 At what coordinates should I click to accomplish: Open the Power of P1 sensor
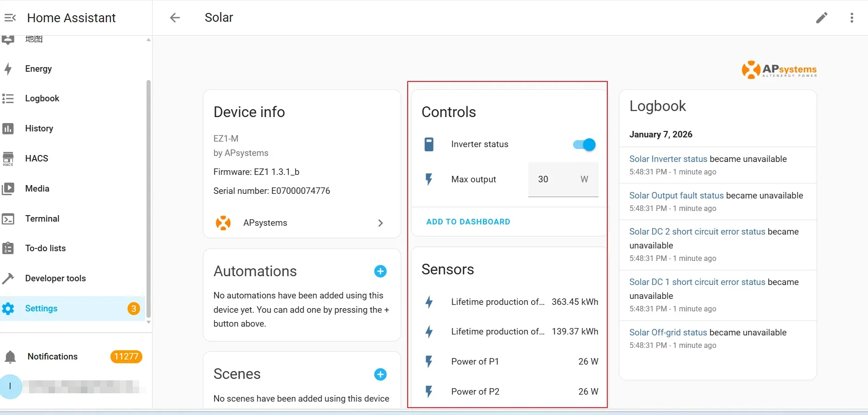[475, 361]
